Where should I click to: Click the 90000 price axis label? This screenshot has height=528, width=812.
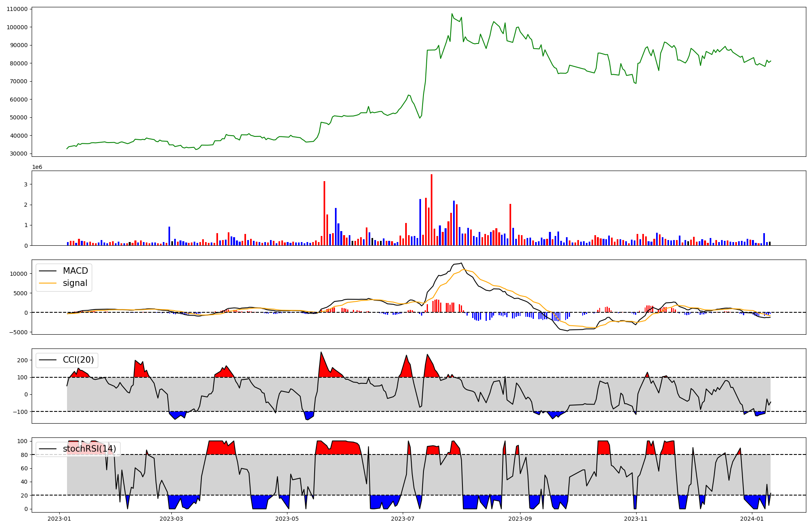(19, 45)
